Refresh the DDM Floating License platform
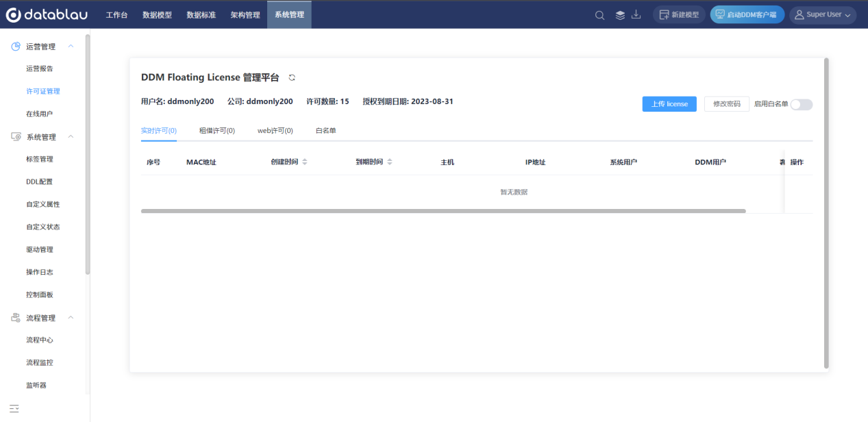Viewport: 868px width, 422px height. pyautogui.click(x=292, y=78)
